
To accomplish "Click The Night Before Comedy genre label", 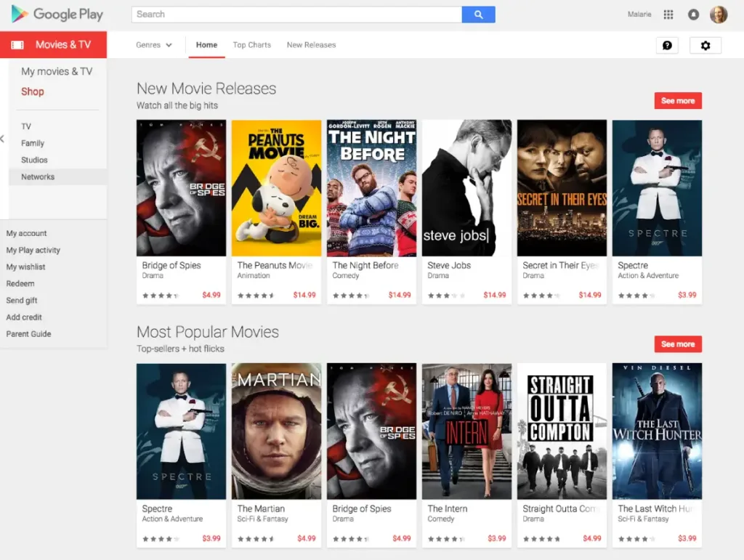I will coord(345,275).
